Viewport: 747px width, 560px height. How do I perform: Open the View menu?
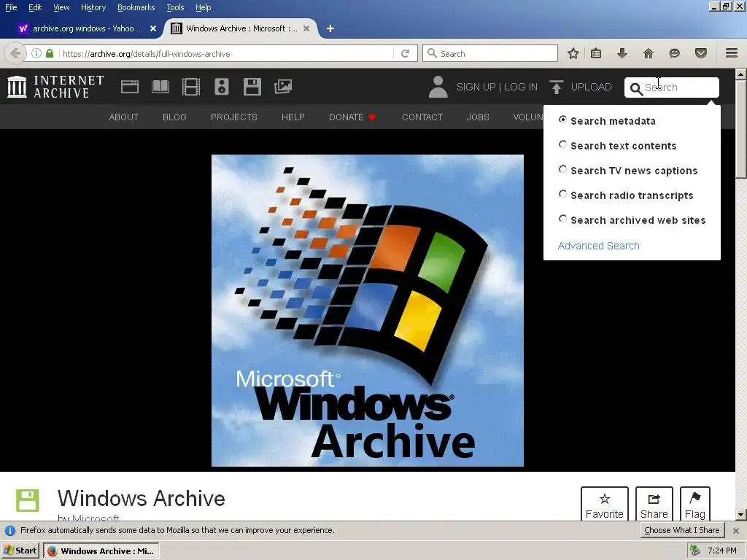click(61, 7)
